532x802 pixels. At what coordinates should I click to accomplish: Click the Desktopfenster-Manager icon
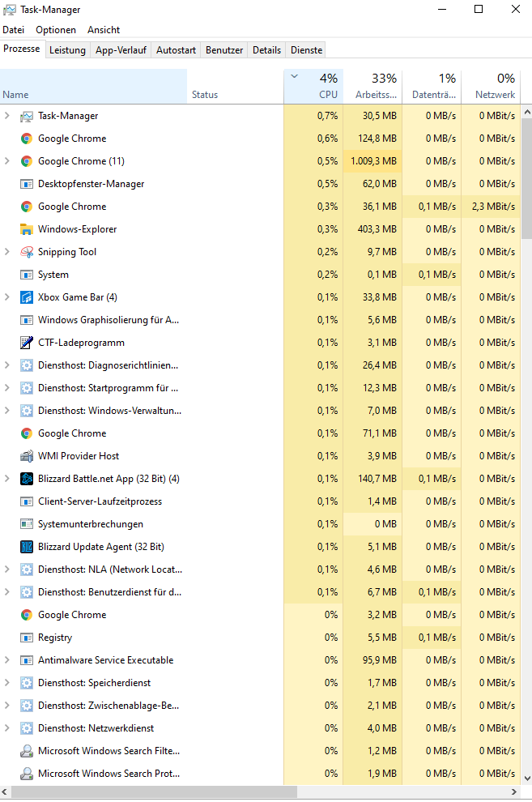(x=27, y=184)
